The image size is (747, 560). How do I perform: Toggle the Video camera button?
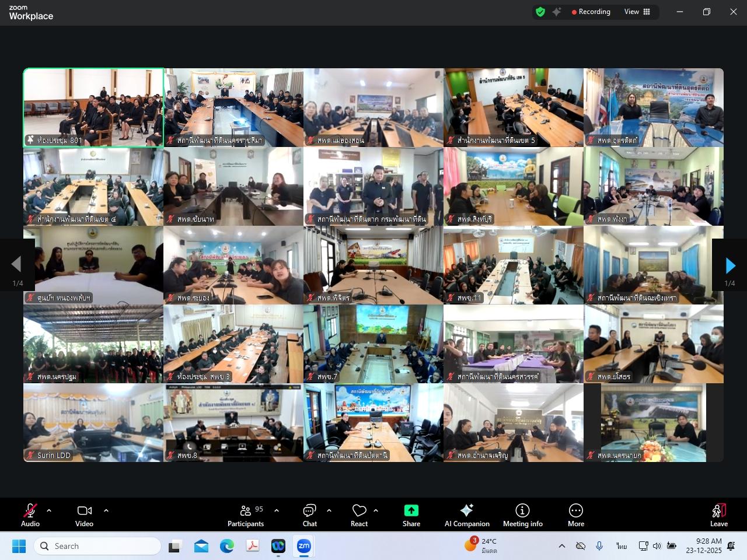(x=85, y=514)
